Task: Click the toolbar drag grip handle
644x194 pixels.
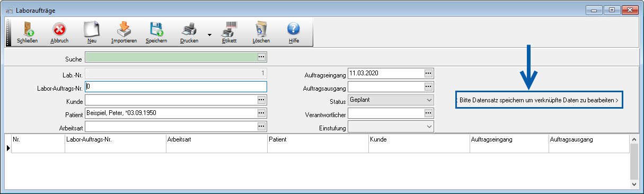Action: pos(8,32)
